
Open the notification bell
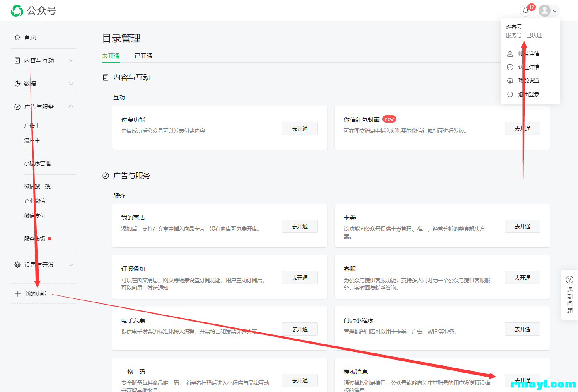526,10
